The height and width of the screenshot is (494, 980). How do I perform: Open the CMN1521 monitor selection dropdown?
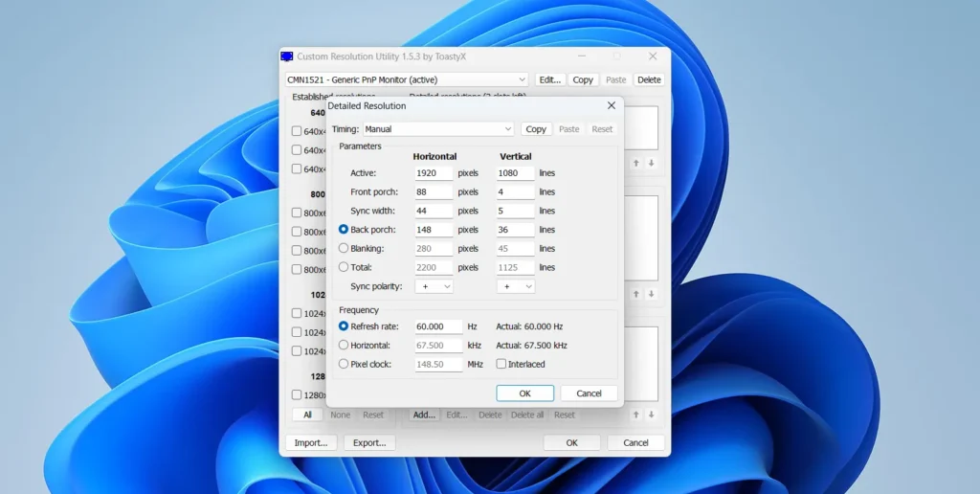coord(407,80)
